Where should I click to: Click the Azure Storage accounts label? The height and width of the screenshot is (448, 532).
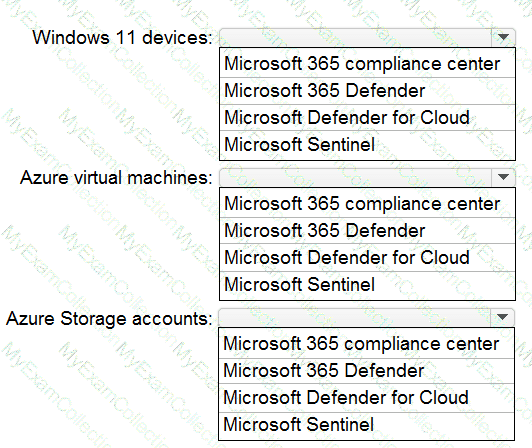pyautogui.click(x=109, y=319)
